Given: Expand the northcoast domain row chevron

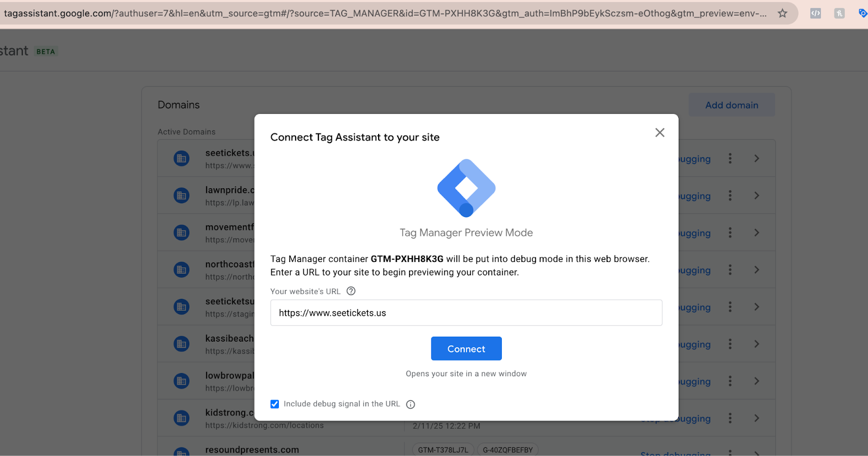Looking at the screenshot, I should coord(757,269).
